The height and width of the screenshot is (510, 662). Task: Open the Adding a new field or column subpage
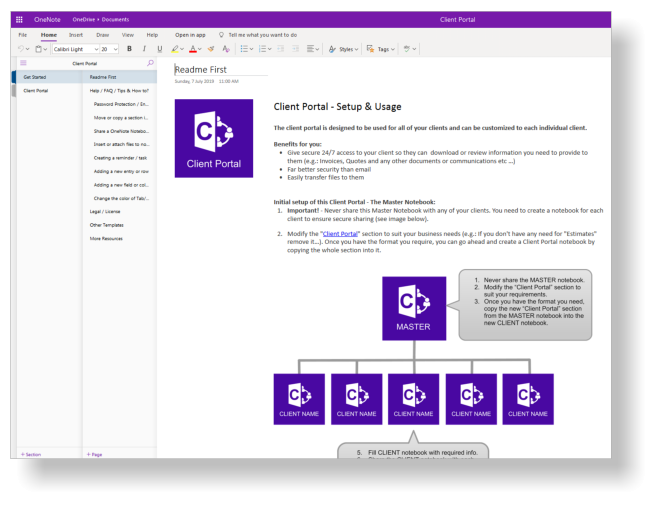point(120,185)
